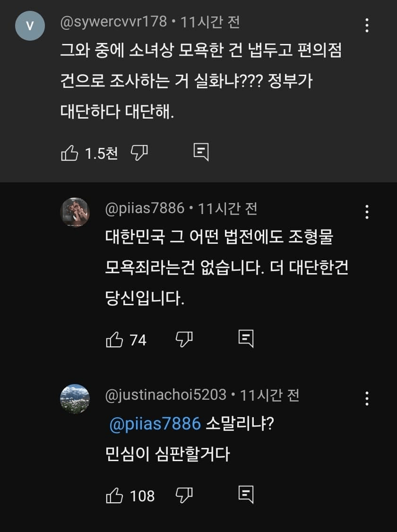Screen dimensions: 397x532
Task: Open more options for @sywercvvr178's comment
Action: pyautogui.click(x=367, y=25)
